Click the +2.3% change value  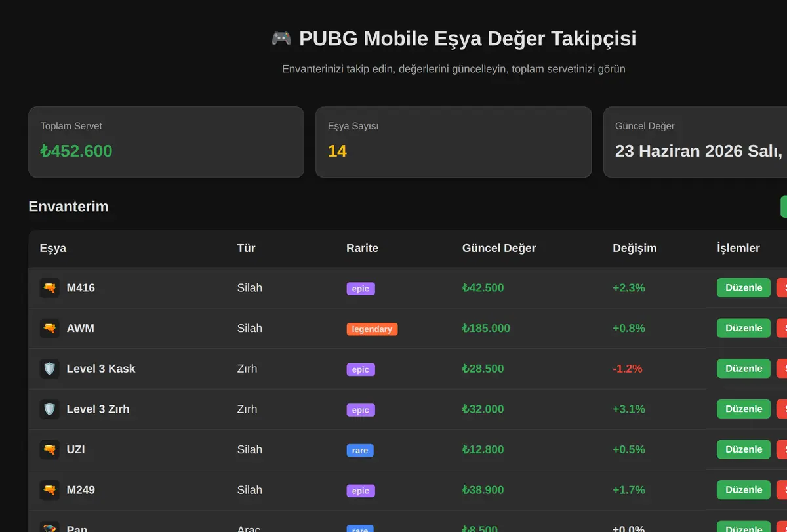[629, 288]
